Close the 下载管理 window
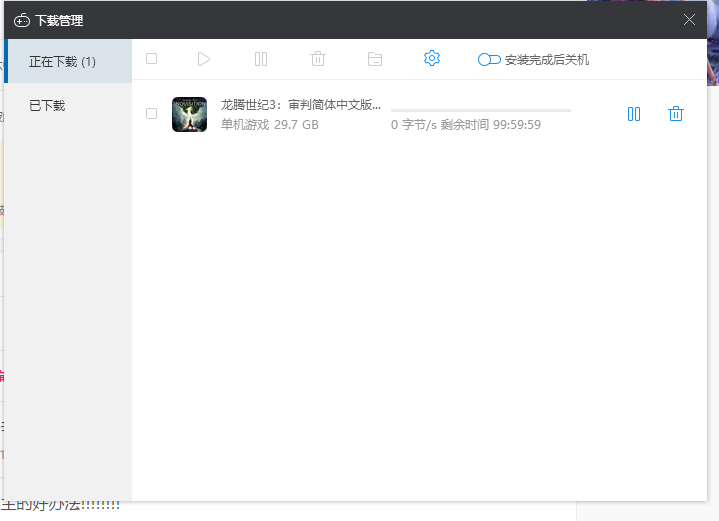This screenshot has height=521, width=719. 689,20
